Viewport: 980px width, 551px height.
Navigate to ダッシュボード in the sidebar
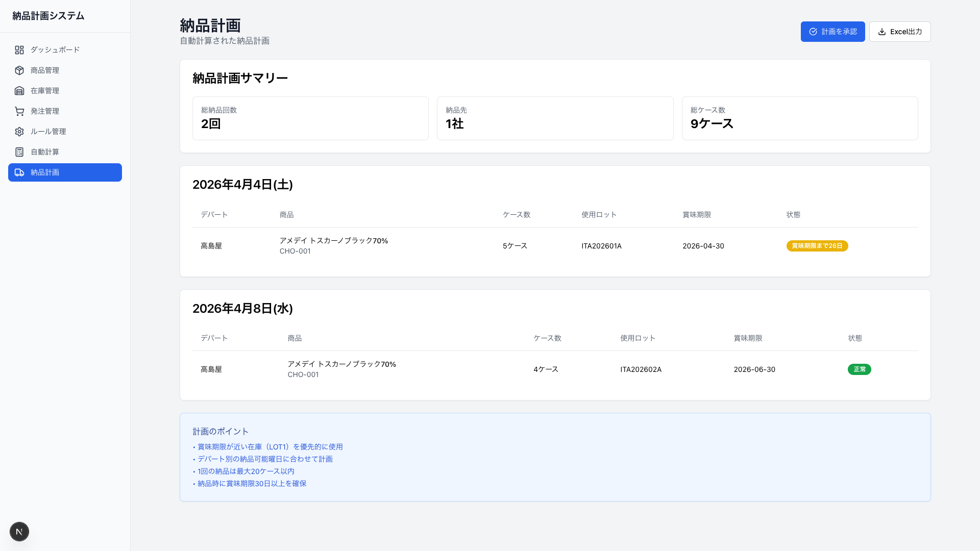[x=54, y=50]
